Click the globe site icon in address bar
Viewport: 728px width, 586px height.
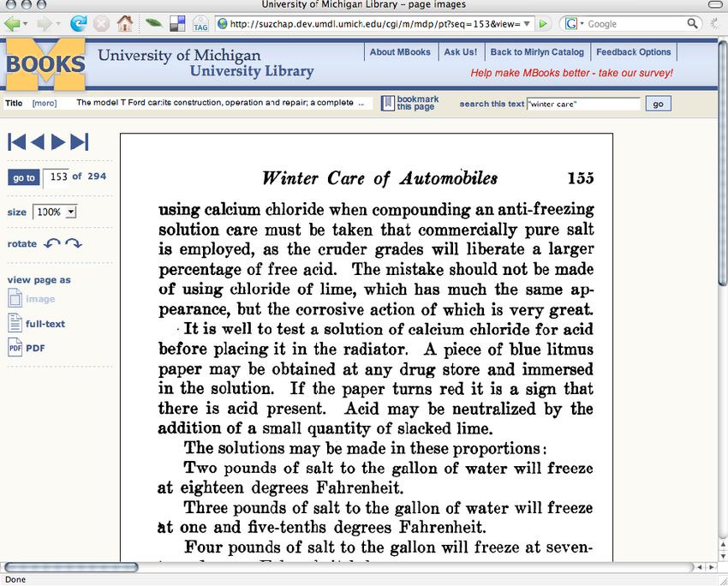pyautogui.click(x=223, y=23)
